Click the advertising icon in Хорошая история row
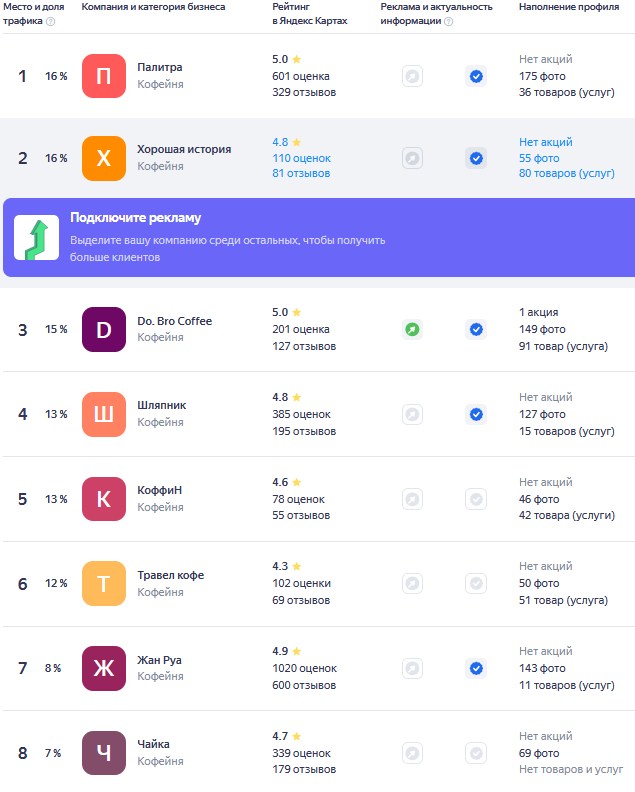Image resolution: width=635 pixels, height=792 pixels. click(x=412, y=158)
